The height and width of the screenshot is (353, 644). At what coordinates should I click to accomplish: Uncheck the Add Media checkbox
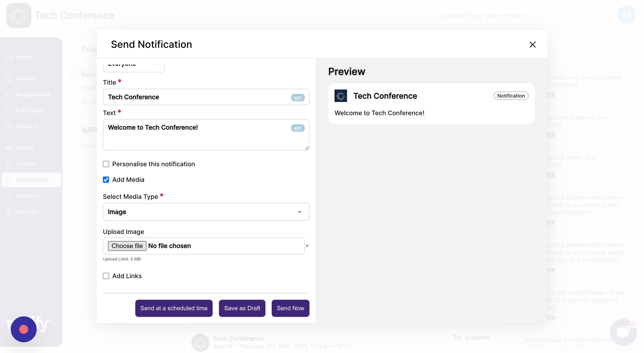106,180
